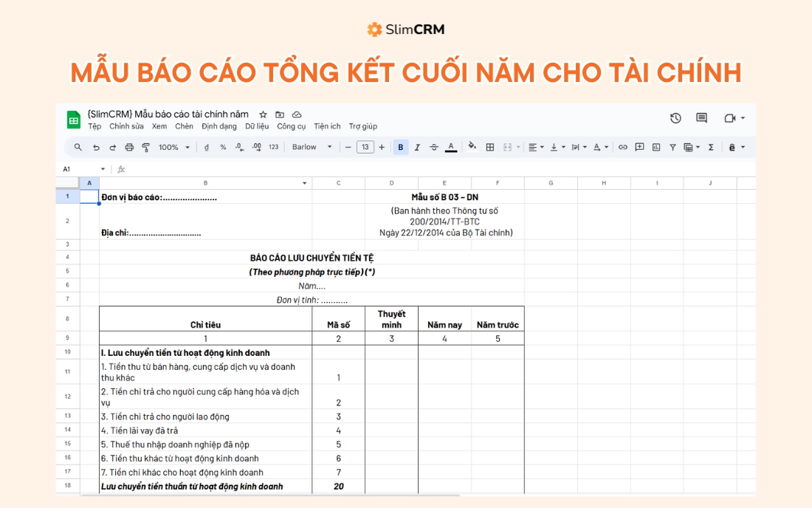Open the borders tool
The height and width of the screenshot is (508, 812).
(x=489, y=147)
